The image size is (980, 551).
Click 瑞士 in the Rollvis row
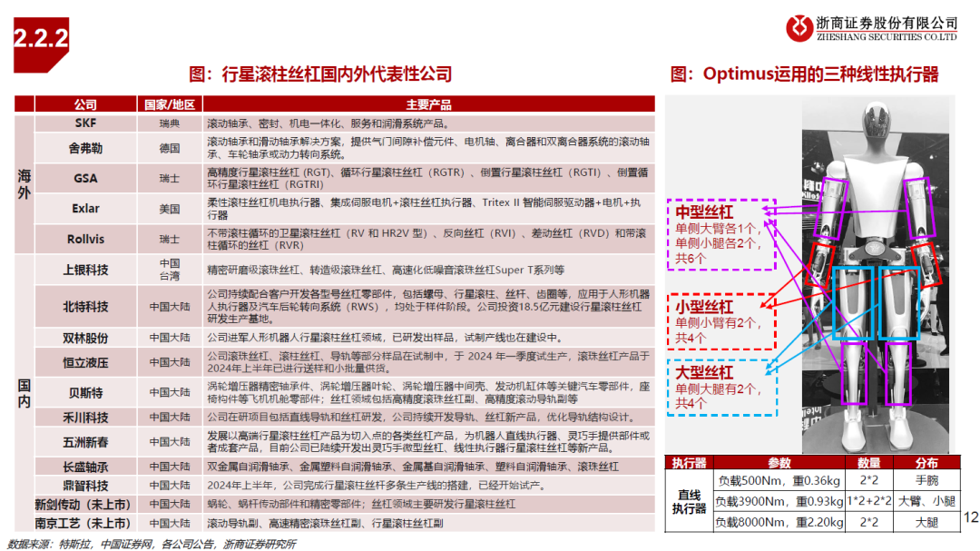170,239
